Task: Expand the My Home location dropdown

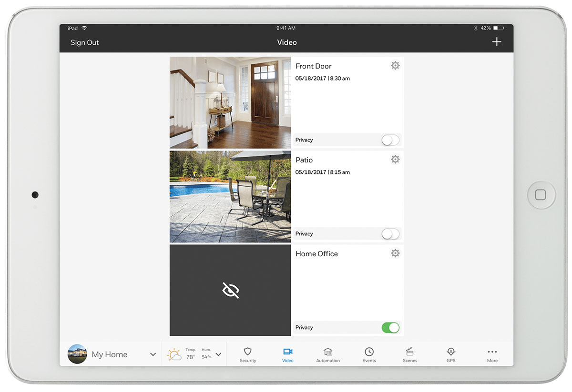Action: (153, 354)
